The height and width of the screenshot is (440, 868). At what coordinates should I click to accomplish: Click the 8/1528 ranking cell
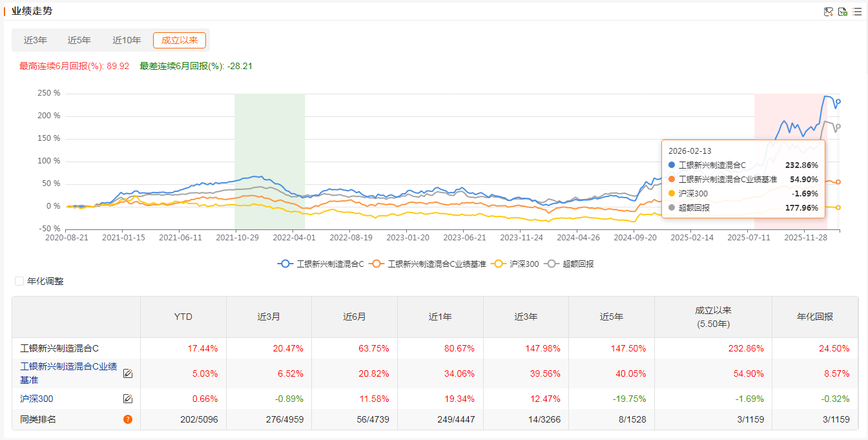point(633,419)
